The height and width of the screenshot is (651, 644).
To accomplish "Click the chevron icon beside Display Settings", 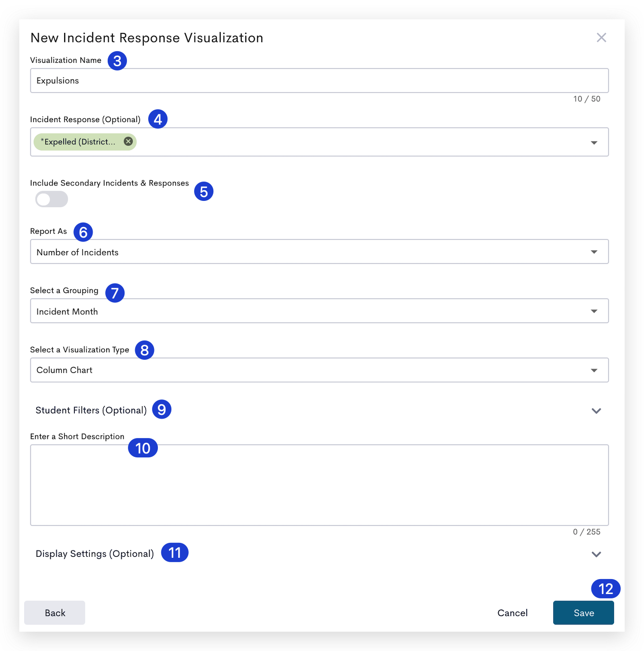I will [596, 554].
